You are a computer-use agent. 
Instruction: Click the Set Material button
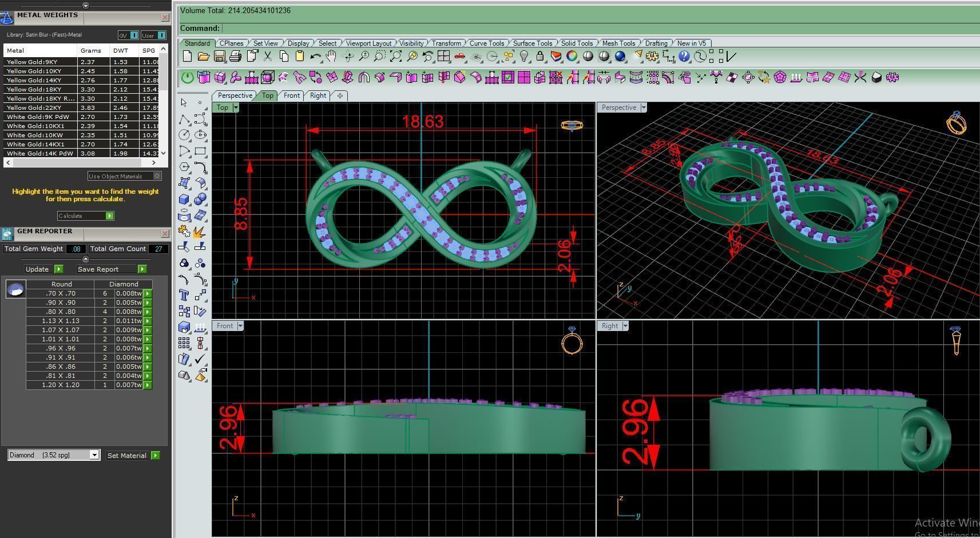(x=133, y=456)
